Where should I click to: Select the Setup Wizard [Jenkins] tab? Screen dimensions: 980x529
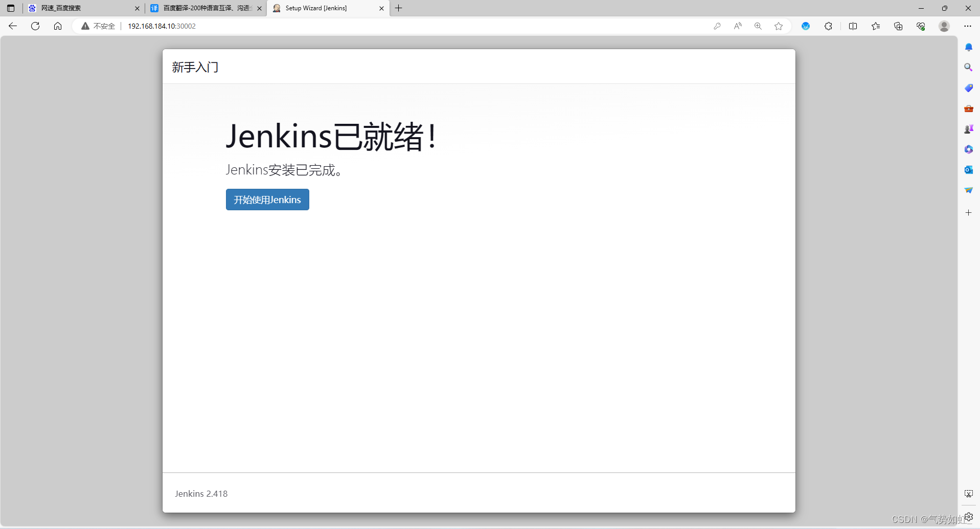click(328, 8)
